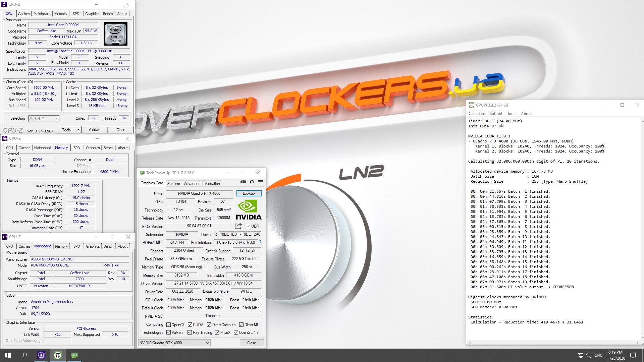Toggle the OpenGL 4.6 checkbox
The height and width of the screenshot is (362, 644).
(x=236, y=333)
